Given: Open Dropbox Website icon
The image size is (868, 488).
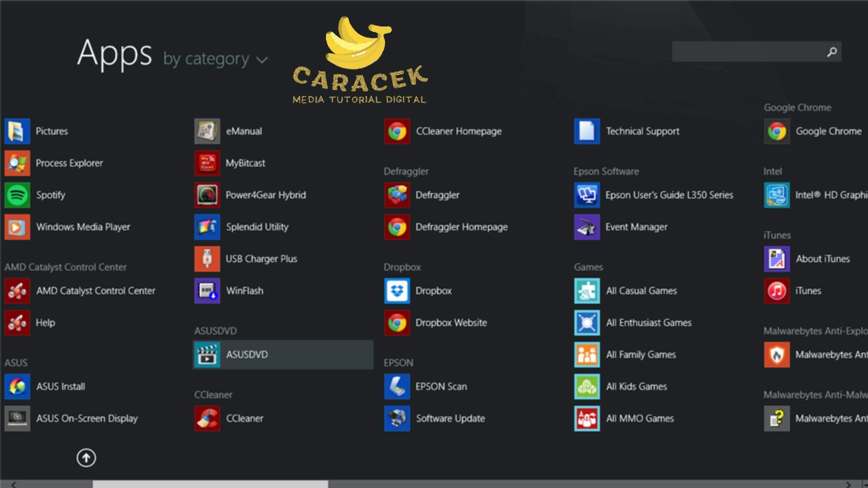Looking at the screenshot, I should point(397,323).
